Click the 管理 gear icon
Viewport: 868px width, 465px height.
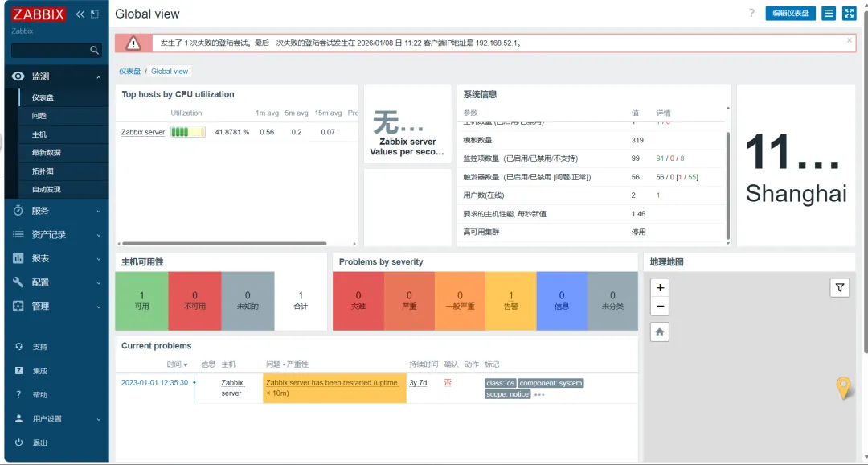[x=18, y=306]
